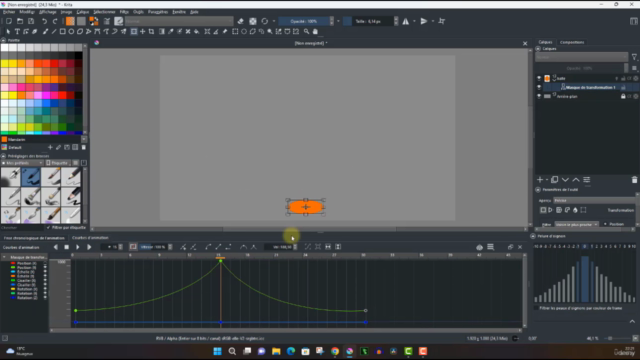Reload the original brush preset
Viewport: 640px width, 360px height.
[x=265, y=21]
